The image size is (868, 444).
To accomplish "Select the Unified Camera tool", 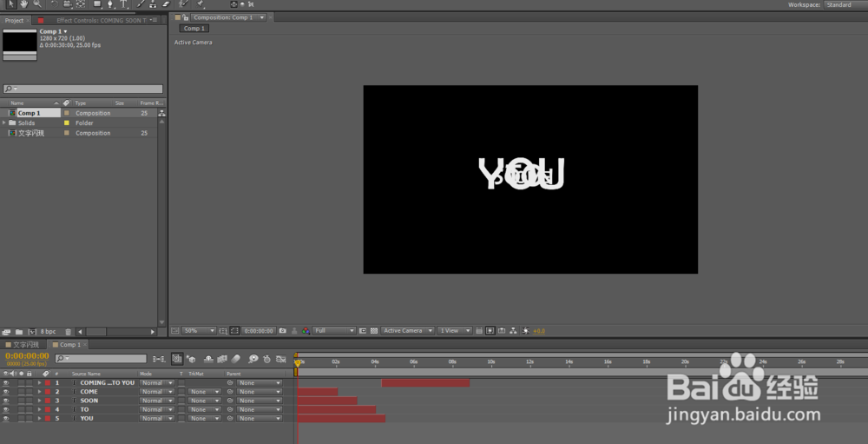I will (68, 3).
